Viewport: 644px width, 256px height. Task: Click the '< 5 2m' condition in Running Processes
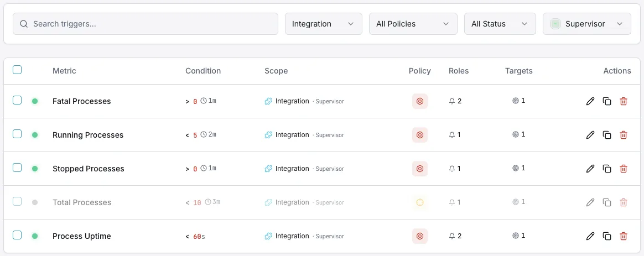(200, 135)
